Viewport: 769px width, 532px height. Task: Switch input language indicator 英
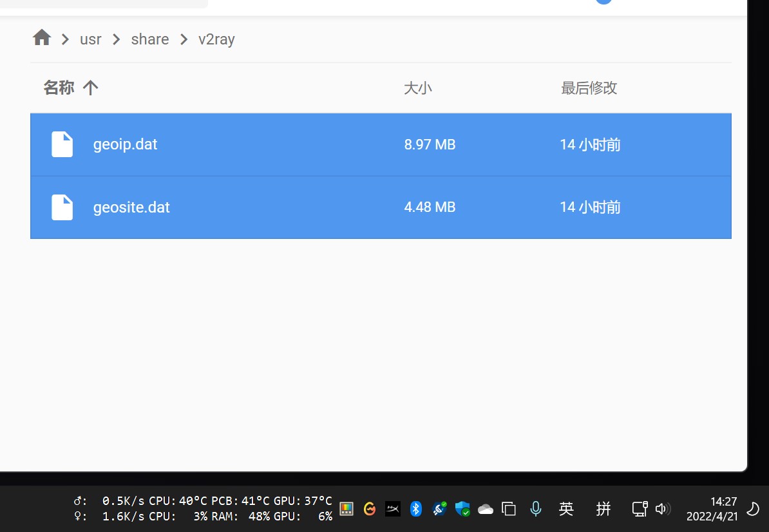(x=566, y=509)
